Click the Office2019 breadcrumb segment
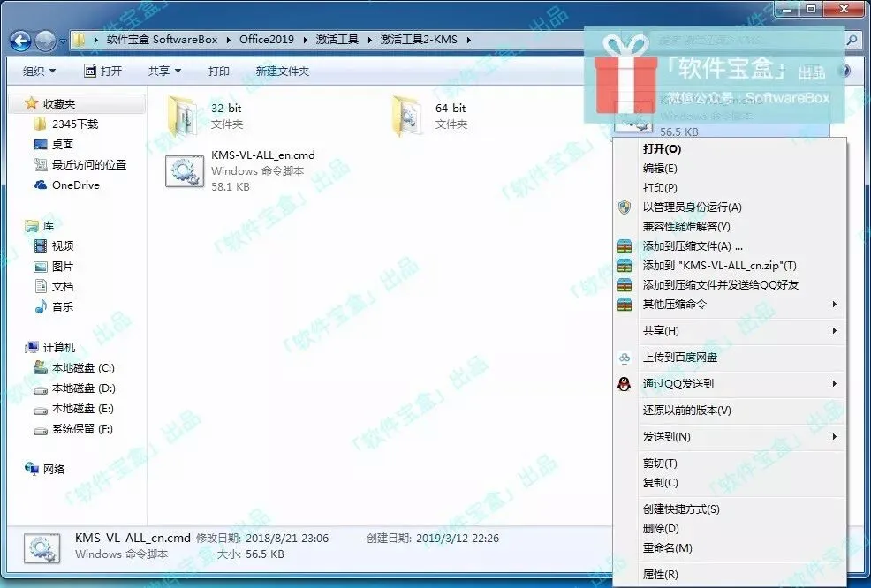The height and width of the screenshot is (588, 871). click(267, 40)
